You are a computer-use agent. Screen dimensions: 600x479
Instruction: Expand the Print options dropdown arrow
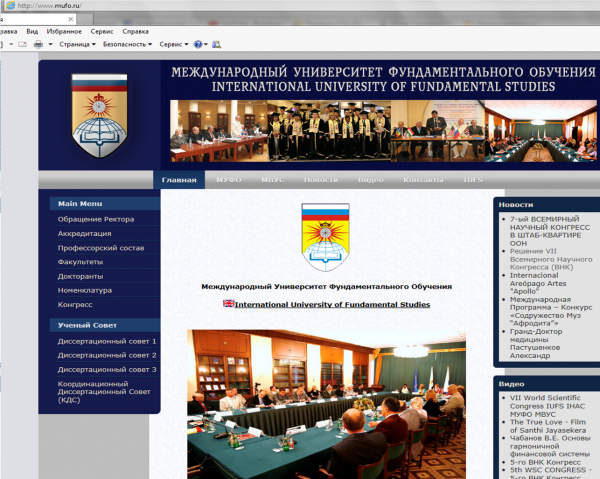coord(50,44)
